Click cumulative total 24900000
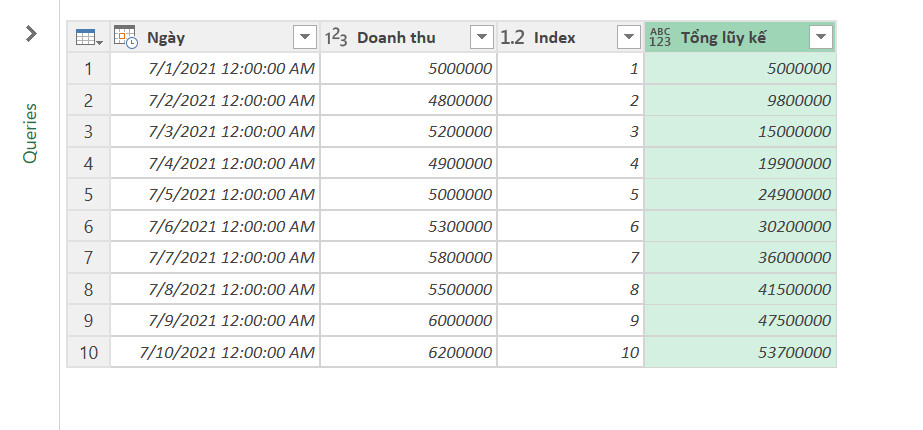This screenshot has width=923, height=430. tap(741, 195)
